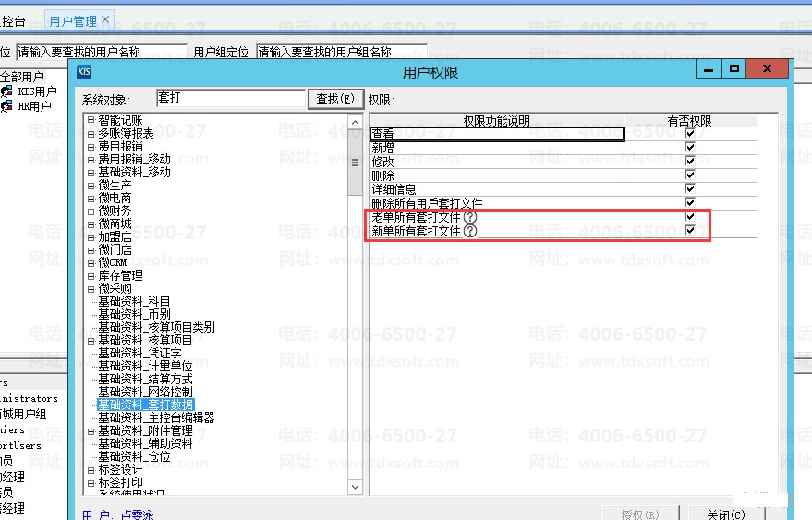
Task: Expand the 微电商 tree node
Action: pyautogui.click(x=91, y=199)
